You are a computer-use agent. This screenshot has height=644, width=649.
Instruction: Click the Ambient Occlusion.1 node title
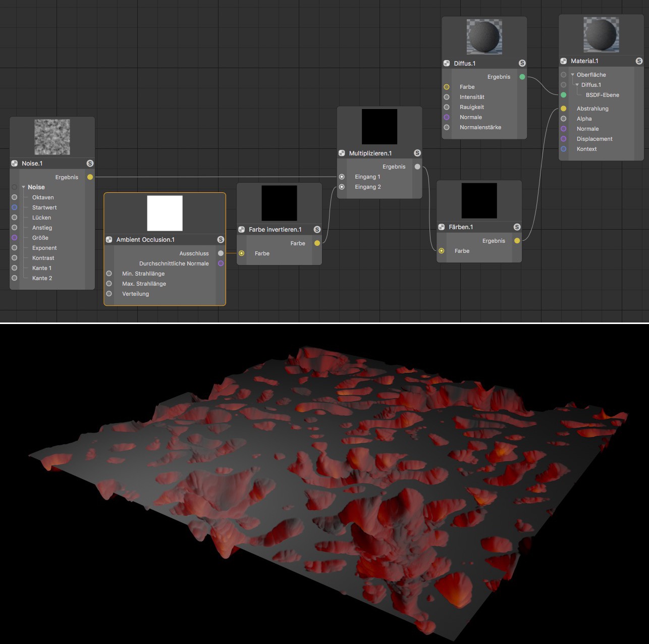(x=145, y=240)
